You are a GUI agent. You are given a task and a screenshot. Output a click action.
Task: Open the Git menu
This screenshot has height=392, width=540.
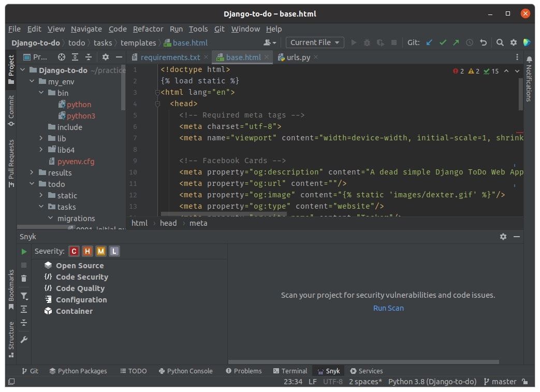click(220, 29)
